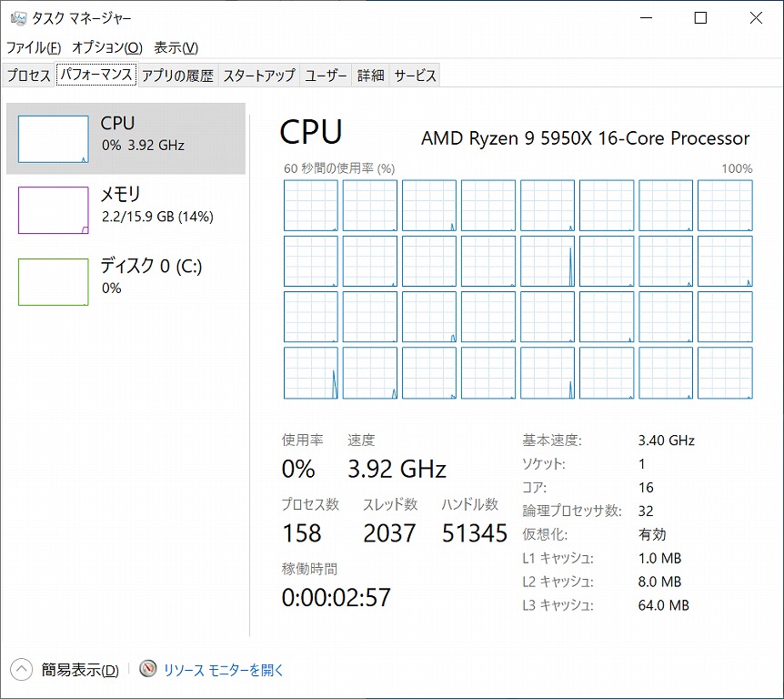Image resolution: width=784 pixels, height=699 pixels.
Task: Open the 表示 menu
Action: [176, 47]
